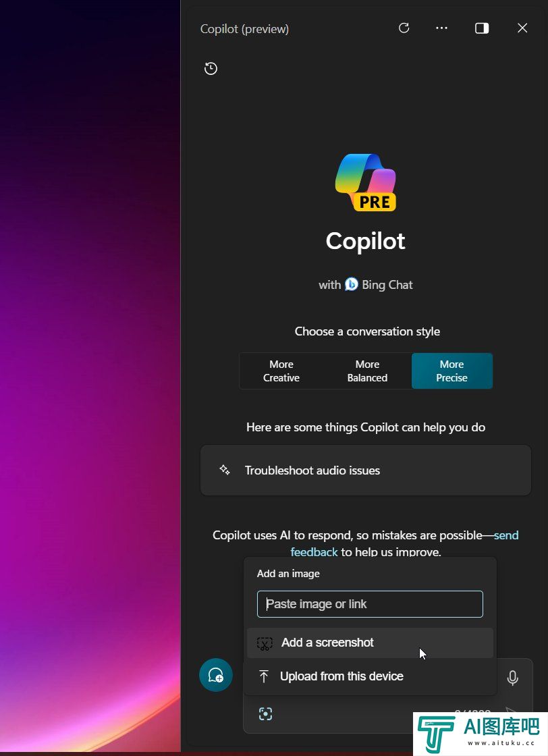Click the visual search image icon

(266, 713)
